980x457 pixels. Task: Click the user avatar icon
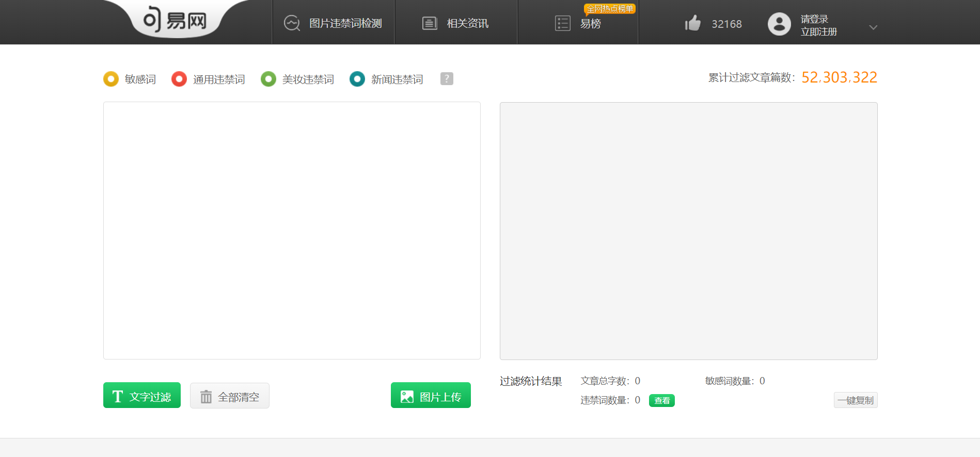pyautogui.click(x=779, y=24)
